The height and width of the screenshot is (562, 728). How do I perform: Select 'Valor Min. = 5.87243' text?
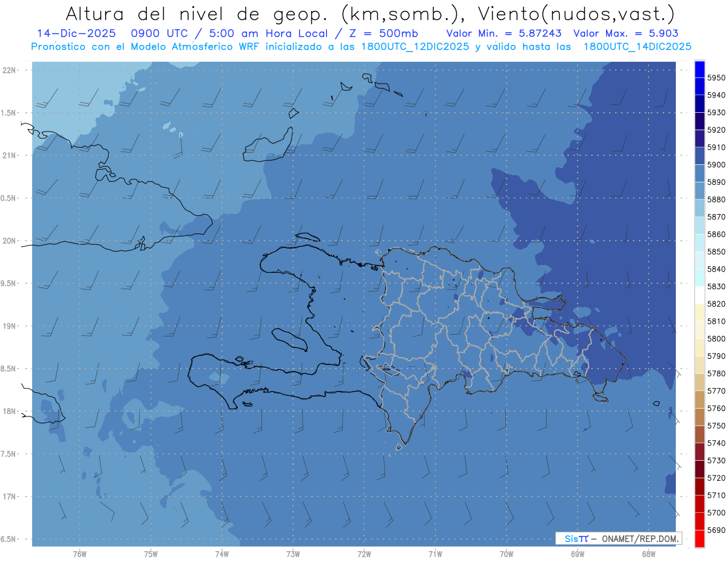point(504,33)
